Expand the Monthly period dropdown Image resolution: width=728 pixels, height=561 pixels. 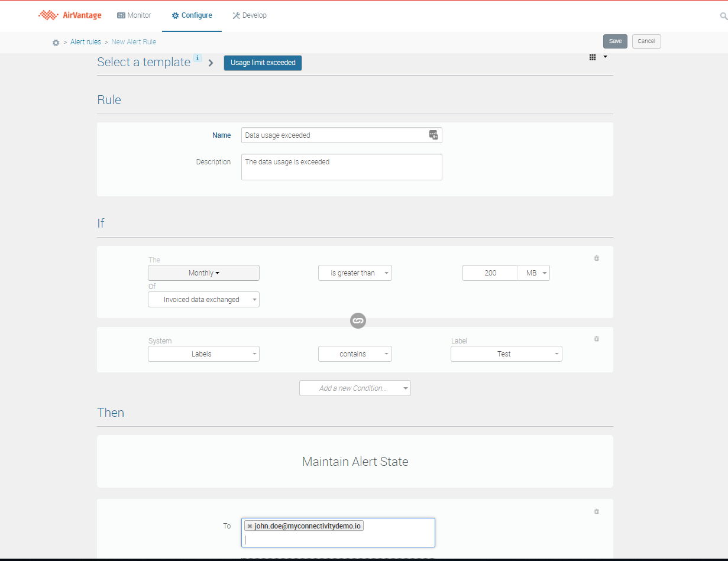(203, 273)
